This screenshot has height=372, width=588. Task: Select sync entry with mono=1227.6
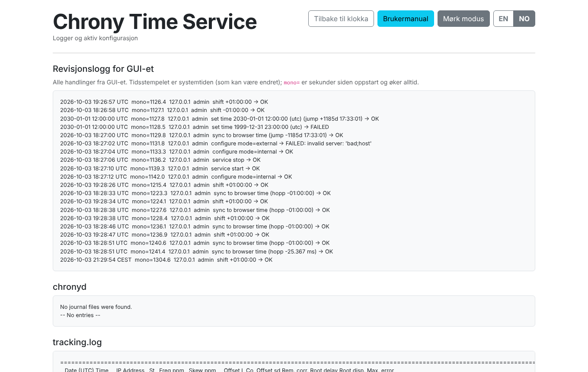tap(195, 210)
